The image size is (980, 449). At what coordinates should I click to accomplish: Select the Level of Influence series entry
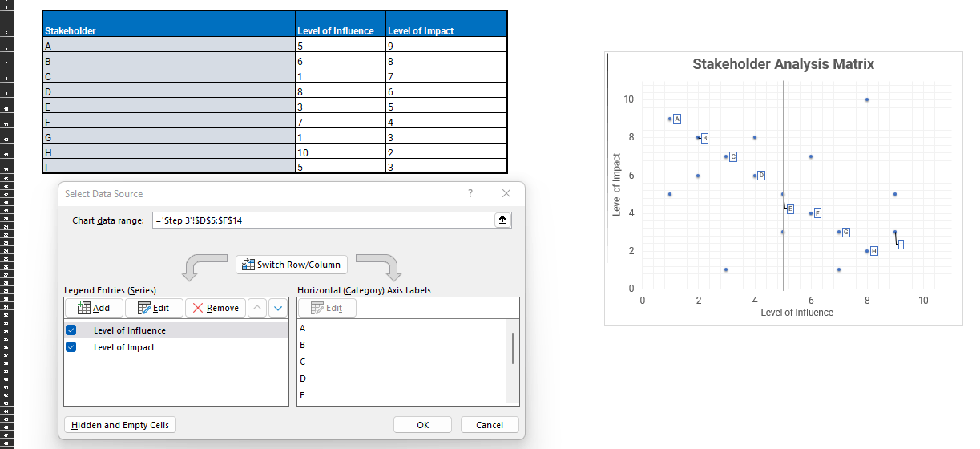(x=175, y=330)
